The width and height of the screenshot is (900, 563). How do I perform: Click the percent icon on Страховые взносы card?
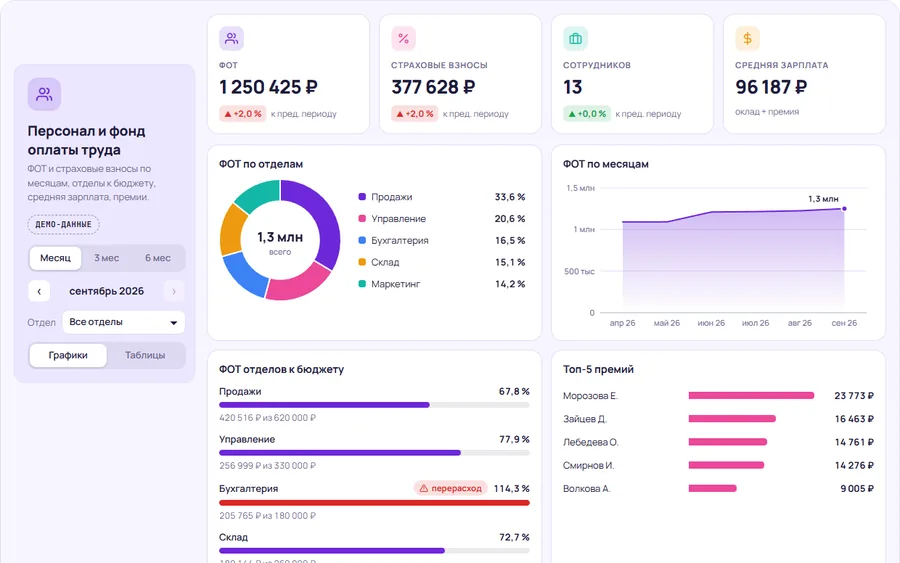[x=404, y=38]
